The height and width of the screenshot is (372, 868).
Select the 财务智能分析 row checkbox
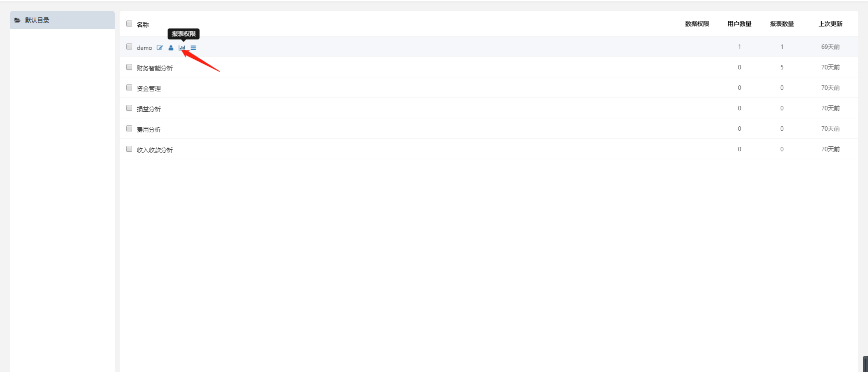pyautogui.click(x=129, y=67)
